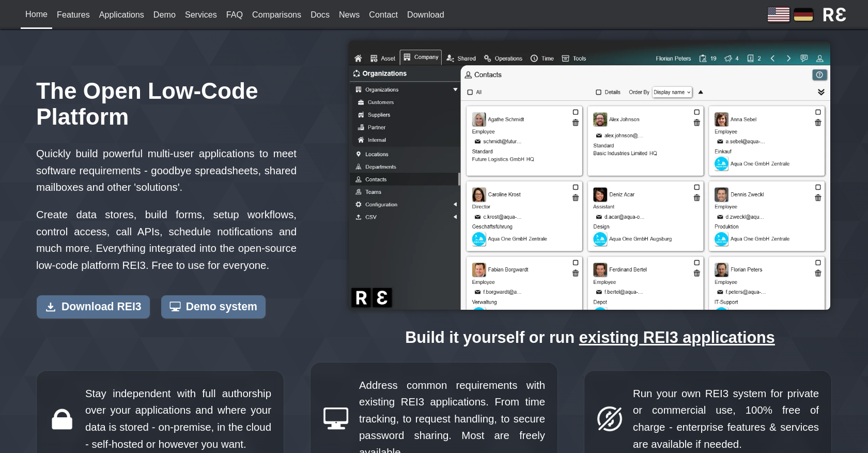Select Alex Johnson's card checkbox

click(x=696, y=112)
